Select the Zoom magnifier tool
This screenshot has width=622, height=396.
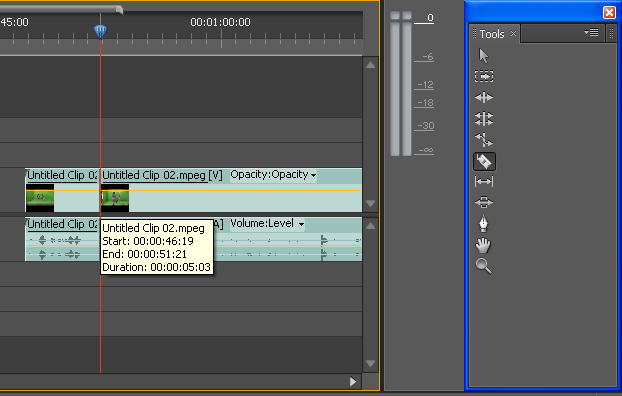tap(484, 266)
